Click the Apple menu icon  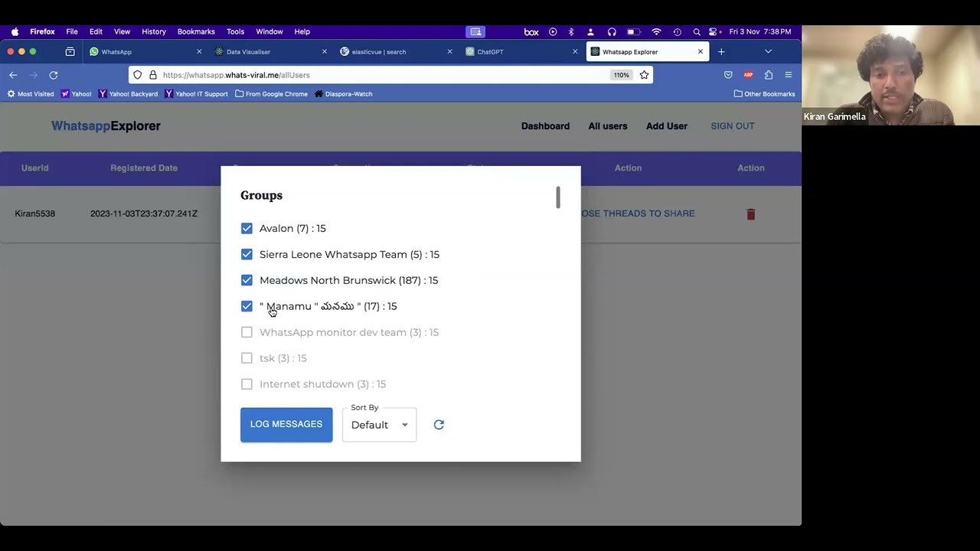[x=15, y=32]
